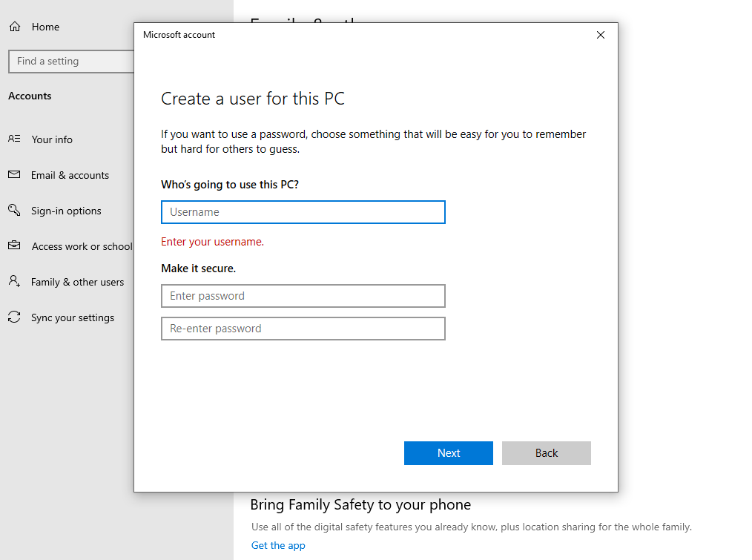The height and width of the screenshot is (560, 752).
Task: Click the Access work or school briefcase icon
Action: 14,246
